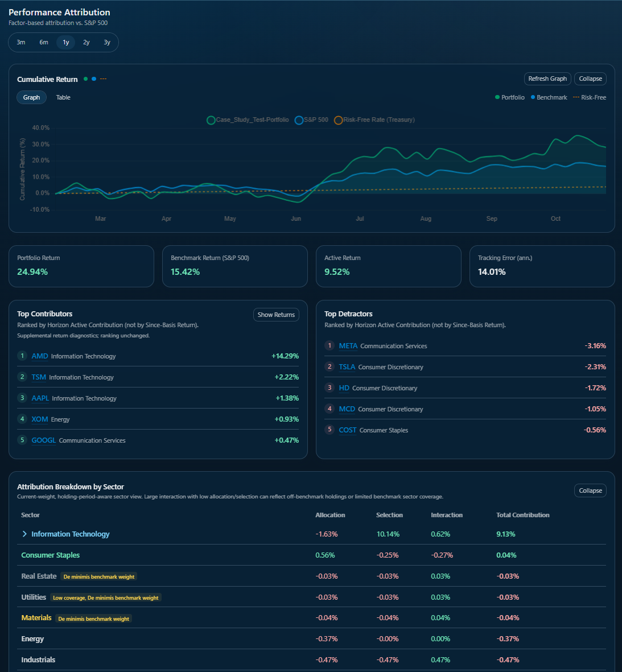Click the blue Benchmark legend dot
Image resolution: width=622 pixels, height=672 pixels.
click(533, 97)
